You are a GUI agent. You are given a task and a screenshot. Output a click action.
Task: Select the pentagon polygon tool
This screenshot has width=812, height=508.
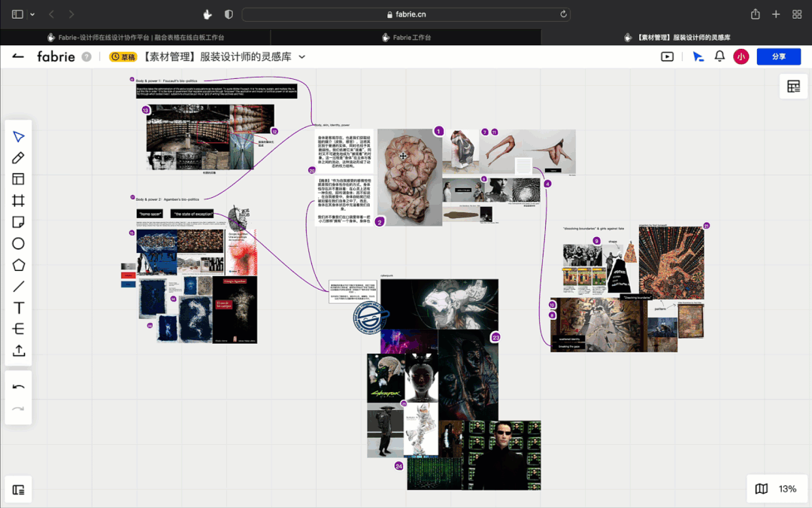(19, 265)
